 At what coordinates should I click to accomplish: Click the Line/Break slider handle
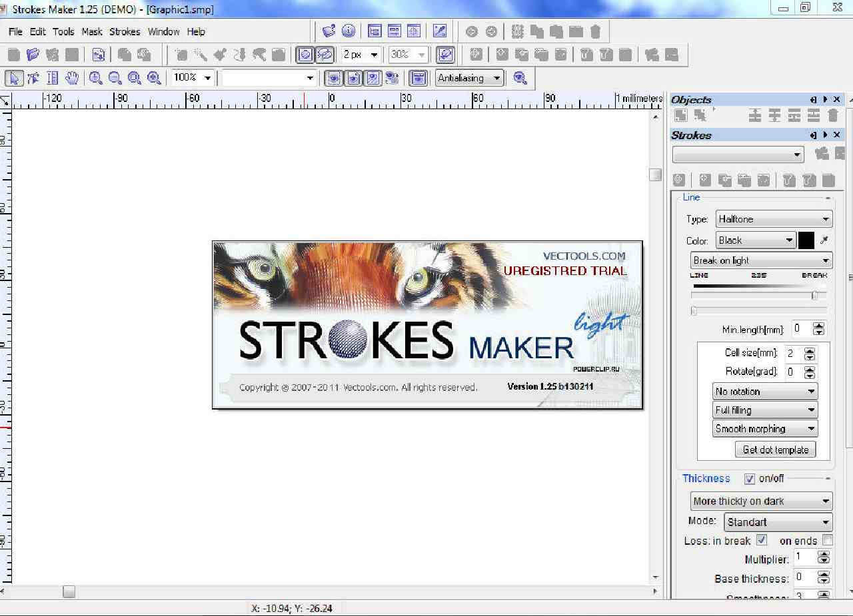click(x=814, y=295)
